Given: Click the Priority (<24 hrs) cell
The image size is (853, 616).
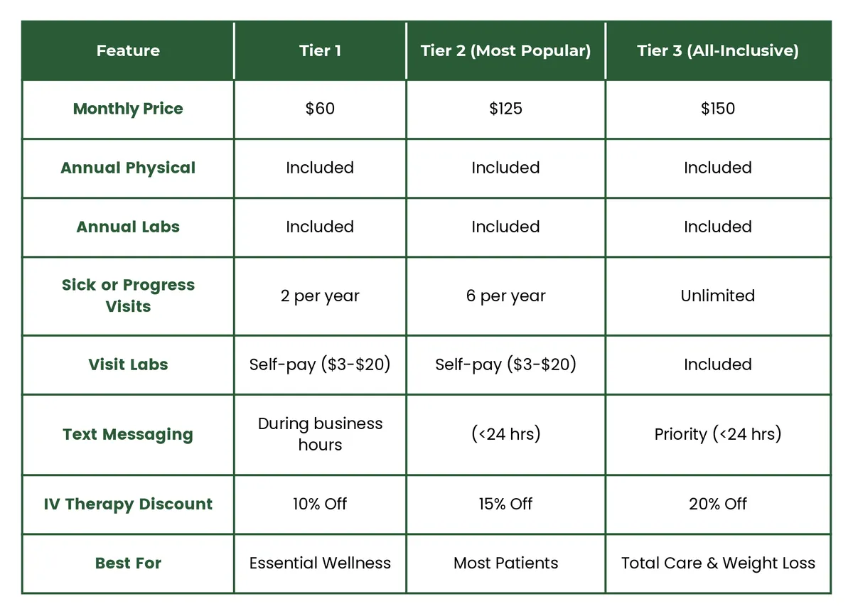Looking at the screenshot, I should pos(718,434).
